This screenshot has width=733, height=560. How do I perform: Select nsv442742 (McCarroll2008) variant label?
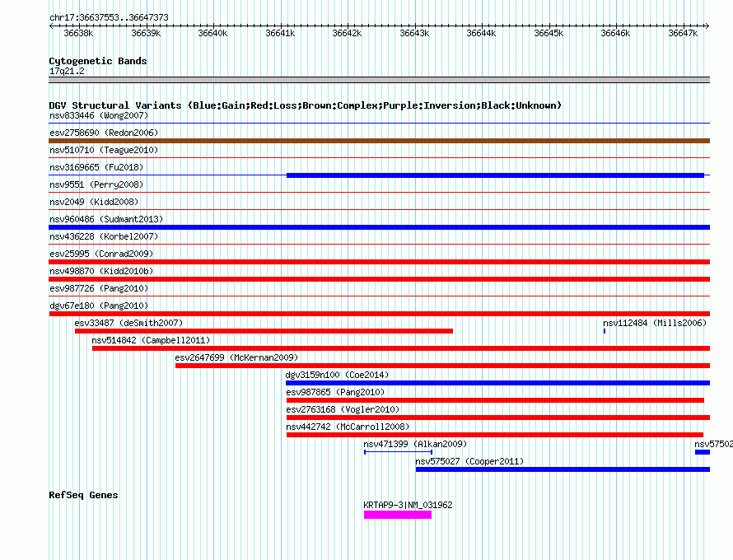pyautogui.click(x=348, y=427)
